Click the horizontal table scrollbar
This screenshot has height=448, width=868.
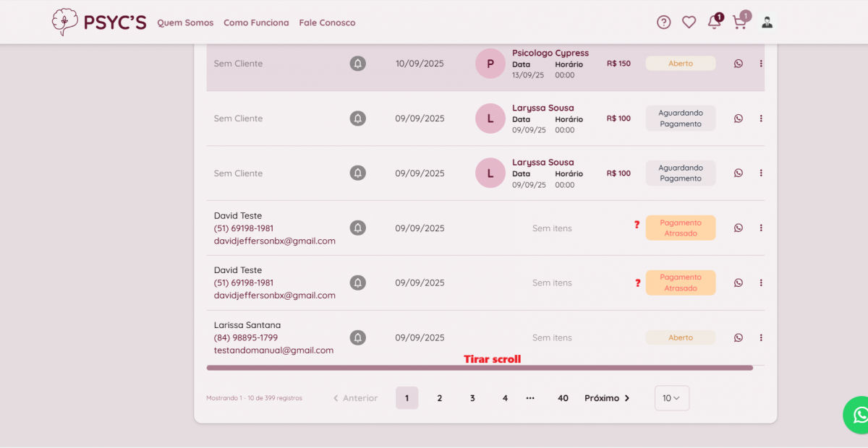(x=479, y=368)
